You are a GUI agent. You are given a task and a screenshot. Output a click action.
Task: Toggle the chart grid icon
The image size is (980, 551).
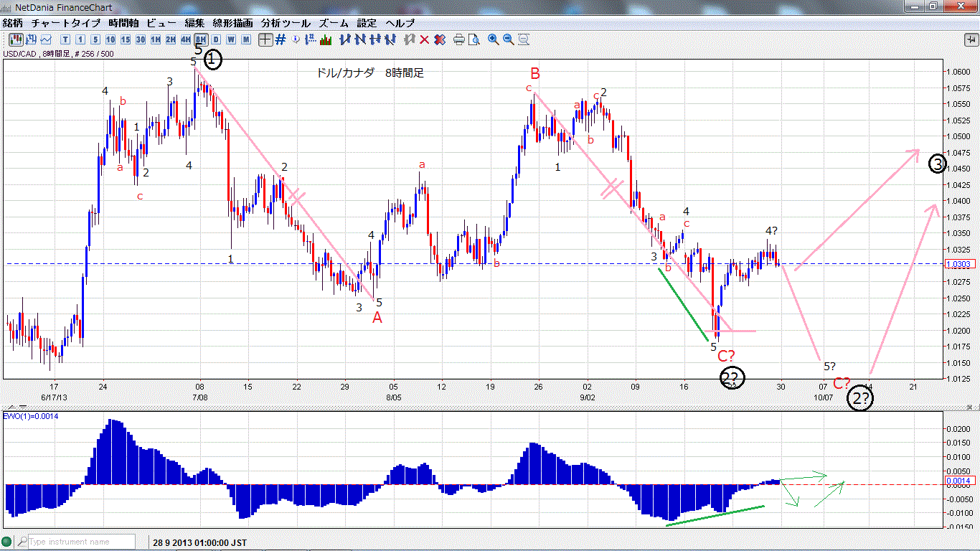(281, 39)
